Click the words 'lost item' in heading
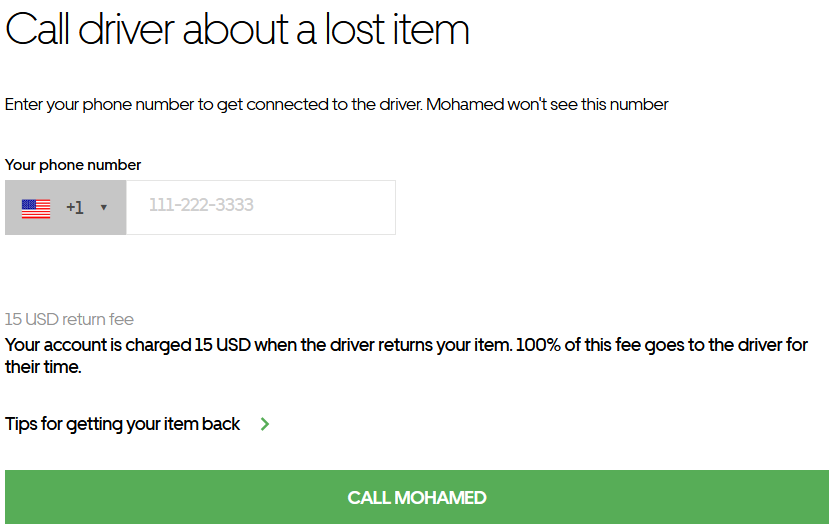The image size is (835, 527). tap(397, 29)
